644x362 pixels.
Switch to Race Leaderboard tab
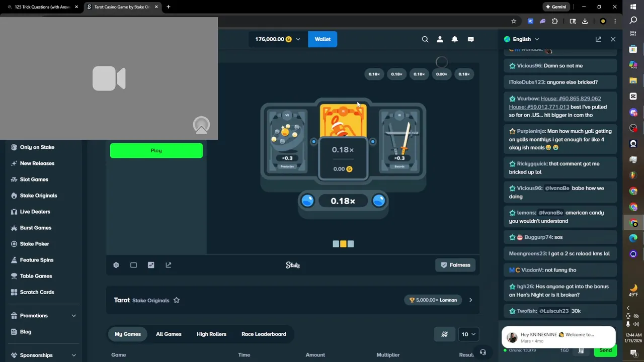pos(264,334)
